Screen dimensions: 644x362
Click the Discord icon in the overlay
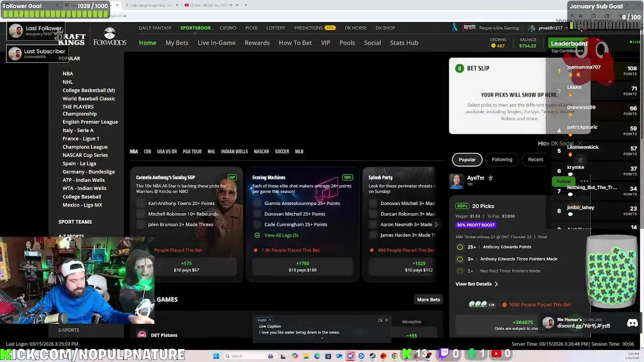tap(632, 323)
